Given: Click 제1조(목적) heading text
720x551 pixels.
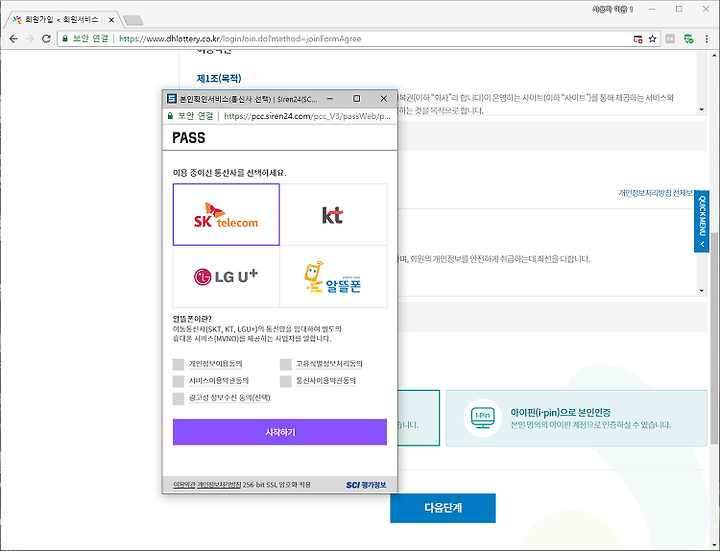Looking at the screenshot, I should pyautogui.click(x=219, y=79).
